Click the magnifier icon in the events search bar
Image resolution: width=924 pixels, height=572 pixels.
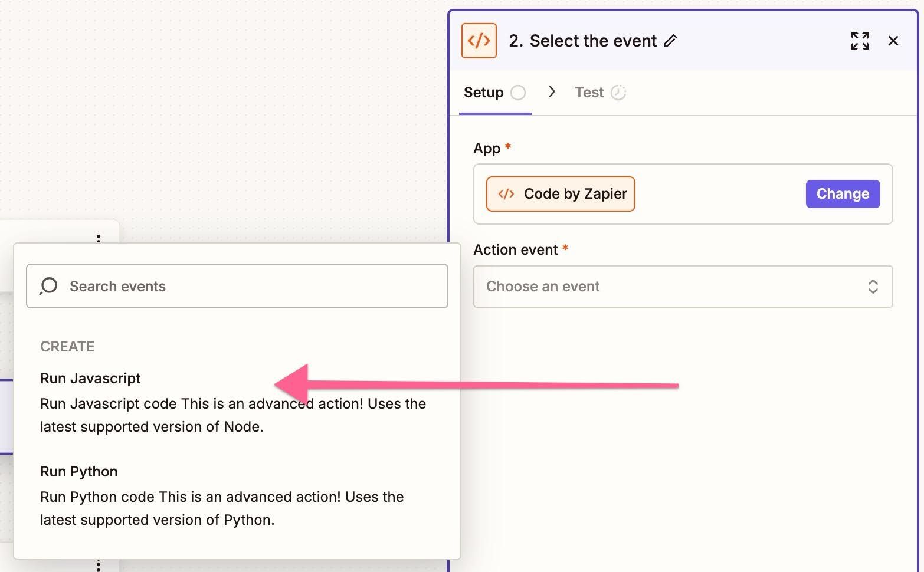click(x=48, y=286)
